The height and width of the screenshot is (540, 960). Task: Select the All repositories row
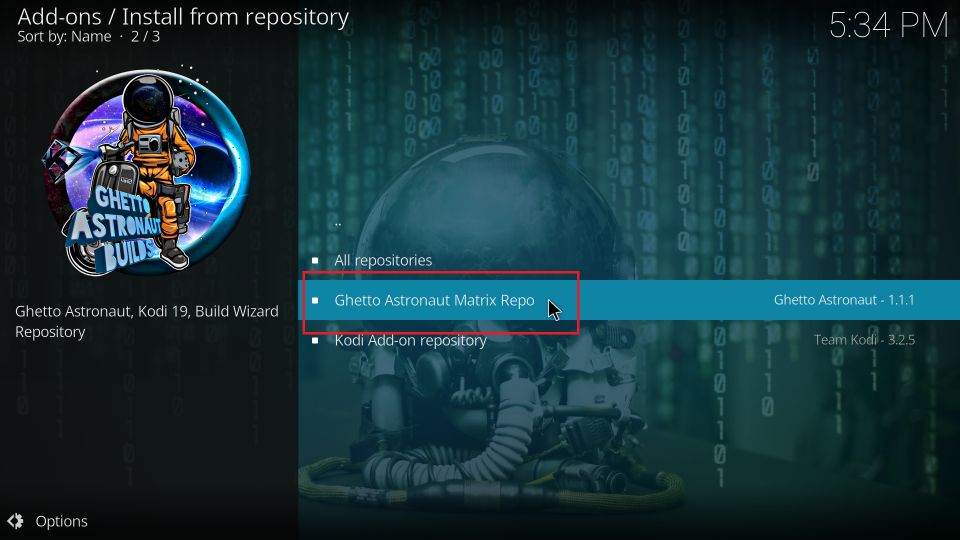(x=629, y=260)
